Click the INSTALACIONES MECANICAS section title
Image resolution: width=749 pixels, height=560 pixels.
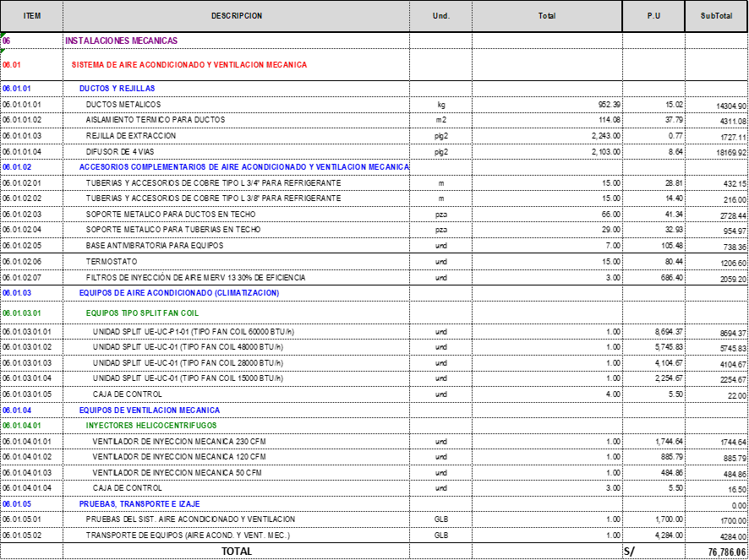[x=122, y=41]
